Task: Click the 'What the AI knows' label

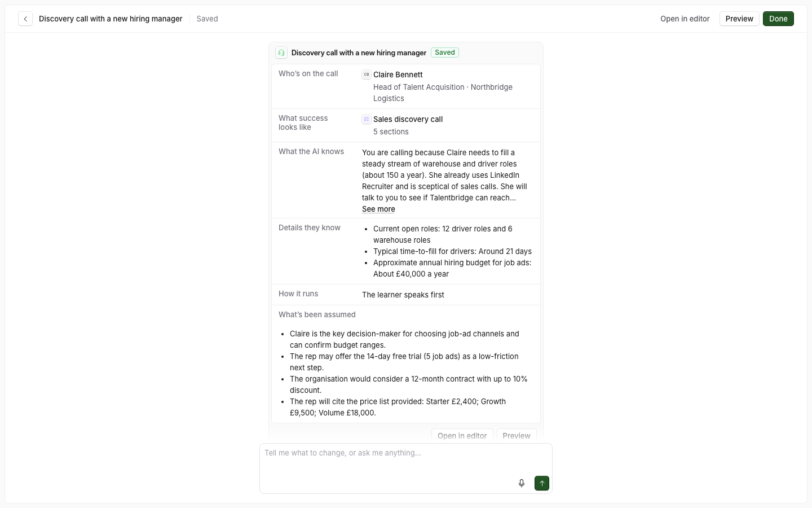Action: tap(311, 151)
